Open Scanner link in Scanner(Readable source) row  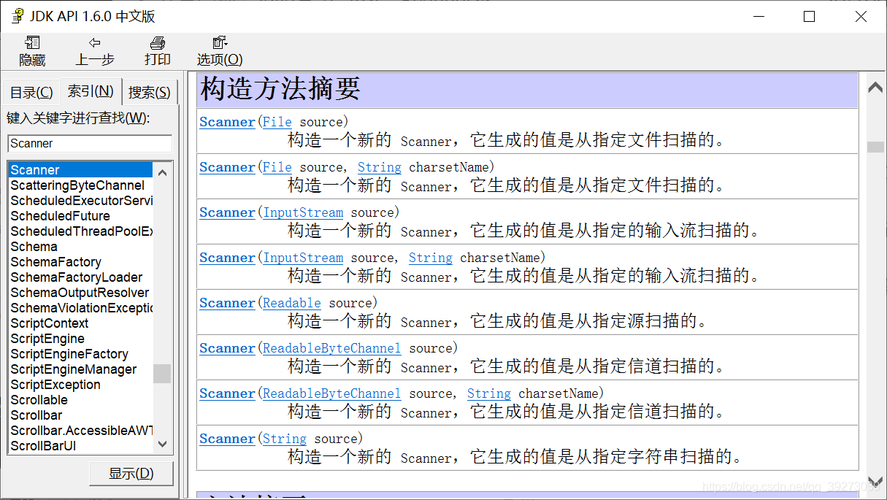click(227, 303)
